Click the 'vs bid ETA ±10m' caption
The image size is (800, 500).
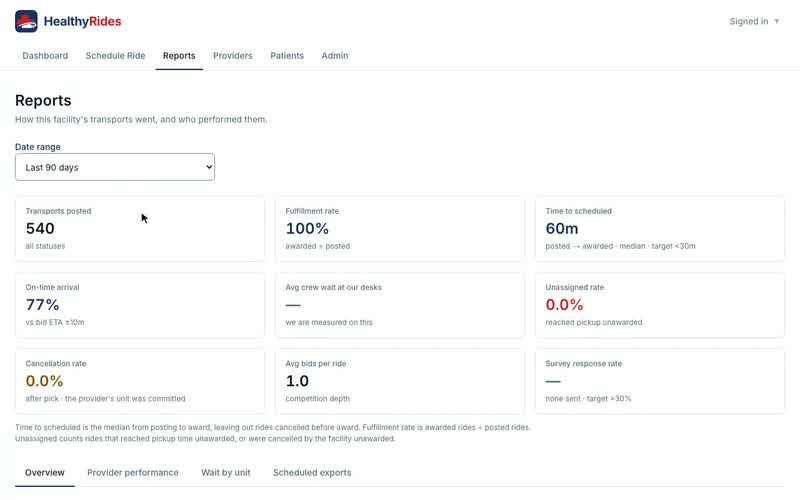[x=55, y=322]
